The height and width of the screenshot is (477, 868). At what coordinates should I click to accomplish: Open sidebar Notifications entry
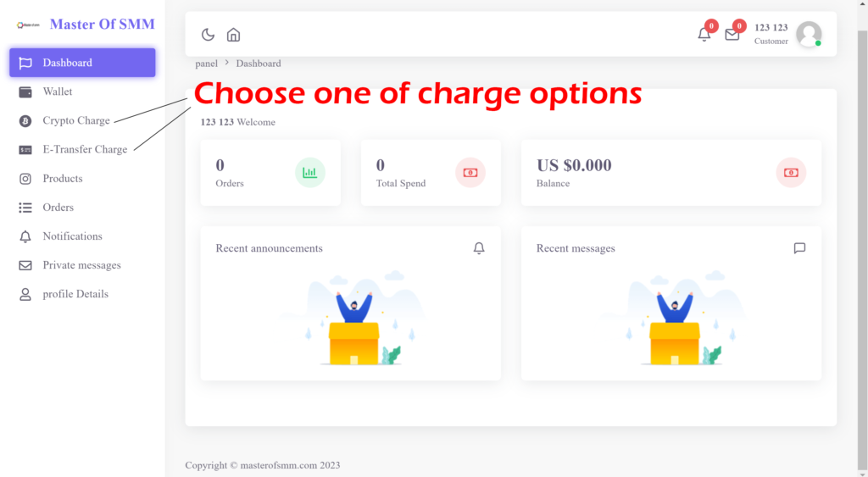coord(72,236)
